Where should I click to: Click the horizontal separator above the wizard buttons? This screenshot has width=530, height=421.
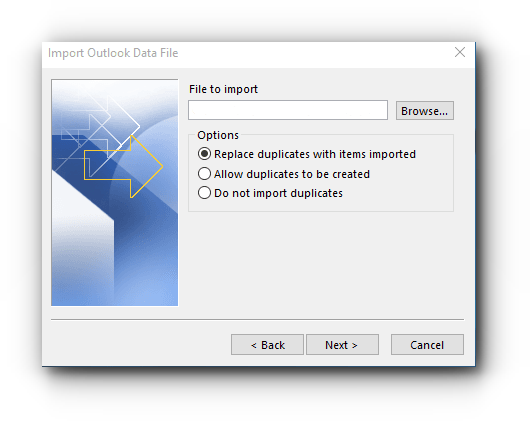257,319
